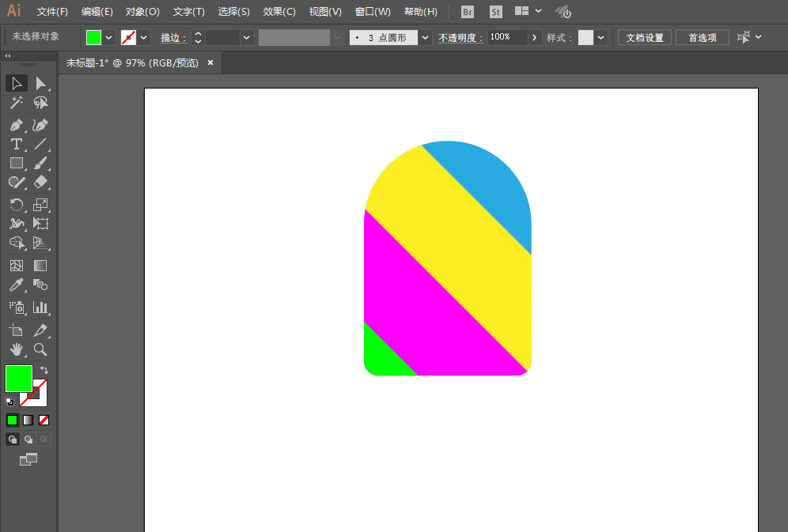Expand the 样式 style dropdown
Viewport: 788px width, 532px height.
(x=602, y=37)
